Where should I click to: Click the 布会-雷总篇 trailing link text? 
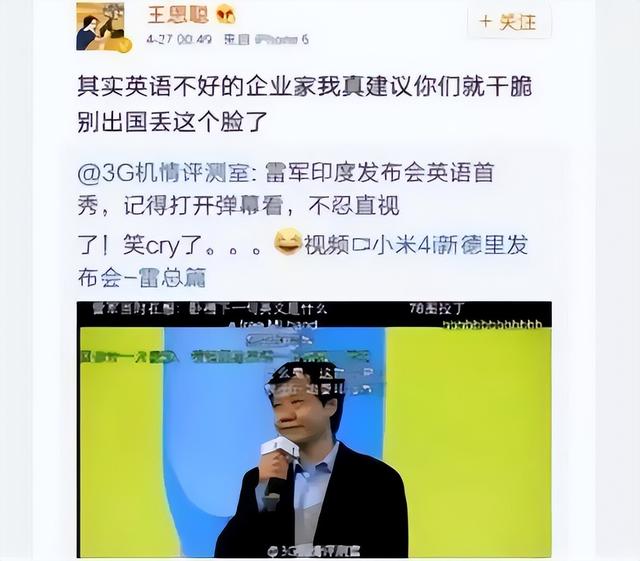(142, 278)
